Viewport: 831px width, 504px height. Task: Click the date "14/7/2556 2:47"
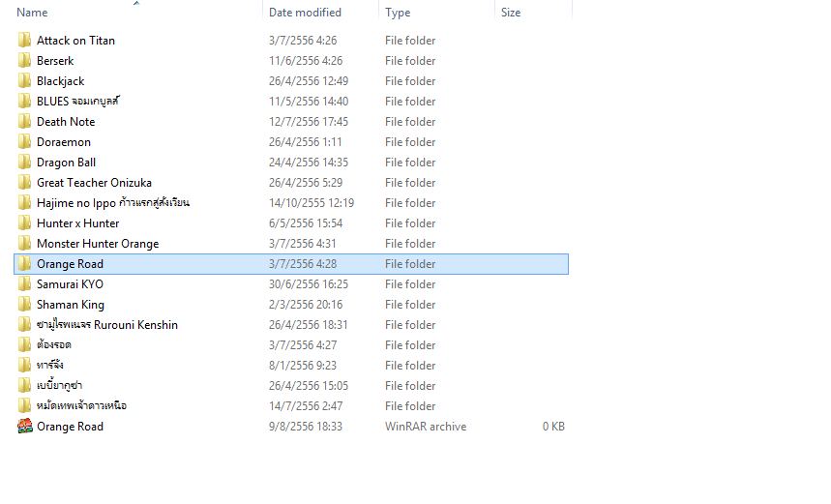(x=306, y=406)
